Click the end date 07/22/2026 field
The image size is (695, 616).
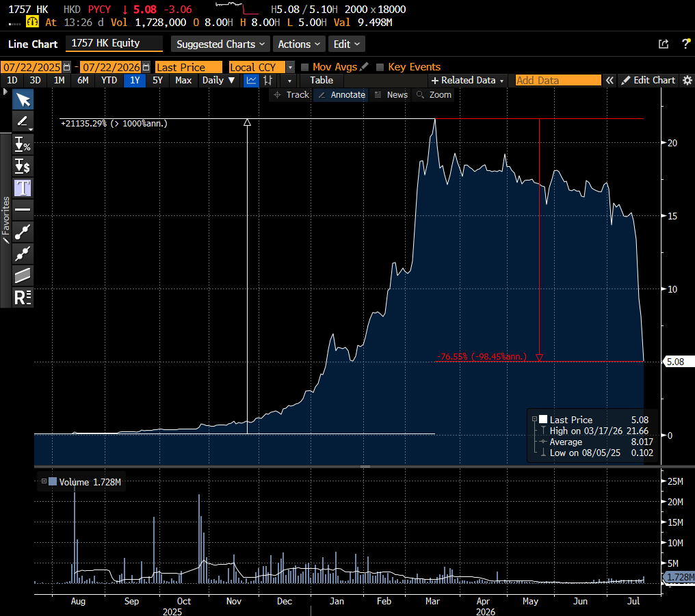[112, 67]
